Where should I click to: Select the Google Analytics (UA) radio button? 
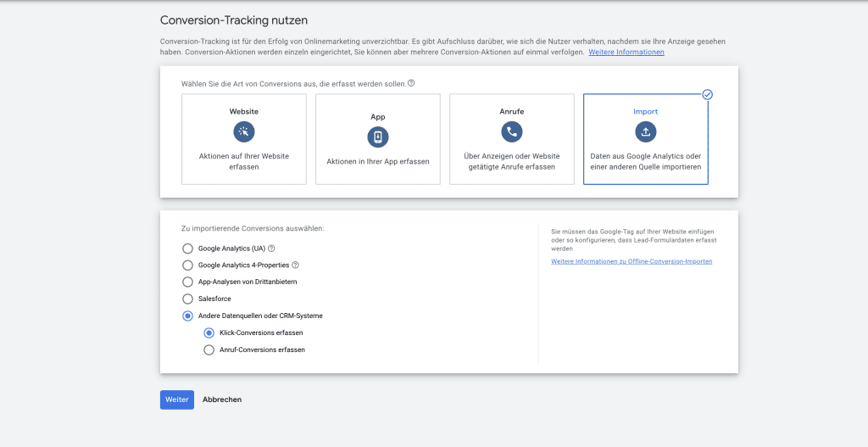click(188, 249)
